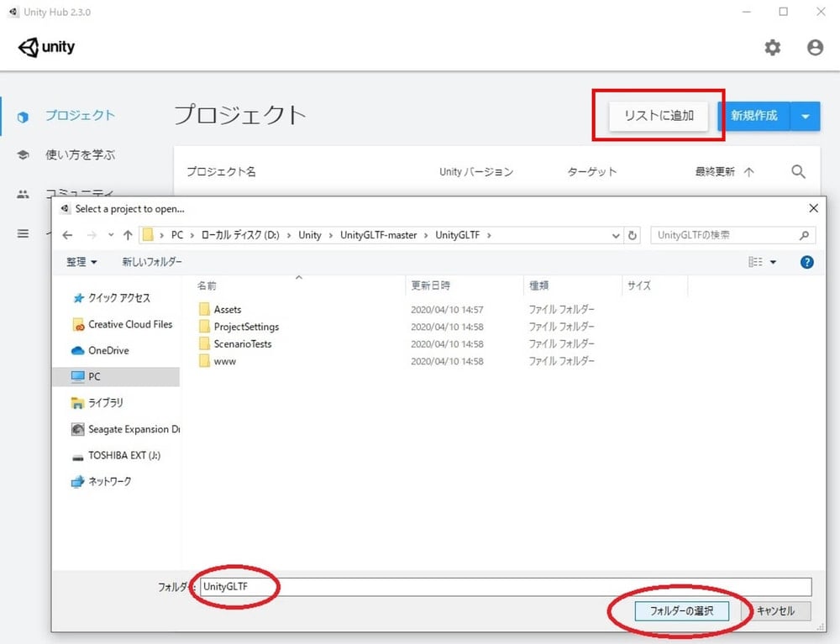This screenshot has width=840, height=644.
Task: Click UnityGLTF-master breadcrumb
Action: 378,235
